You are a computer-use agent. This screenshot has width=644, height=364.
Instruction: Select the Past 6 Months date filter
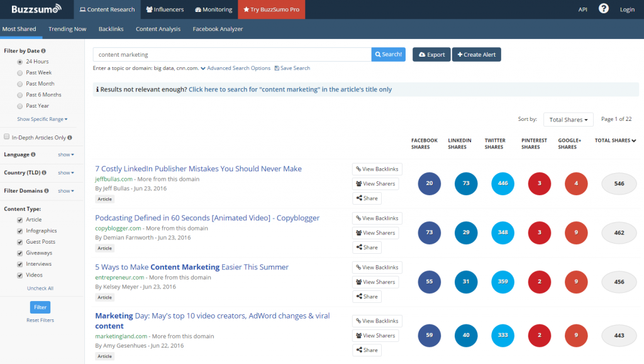coord(19,95)
